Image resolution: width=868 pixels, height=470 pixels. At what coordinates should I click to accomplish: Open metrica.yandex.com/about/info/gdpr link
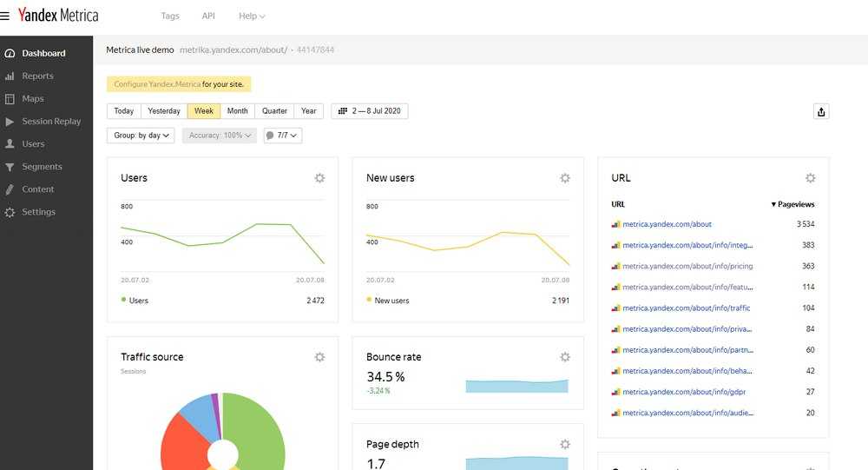pos(684,392)
